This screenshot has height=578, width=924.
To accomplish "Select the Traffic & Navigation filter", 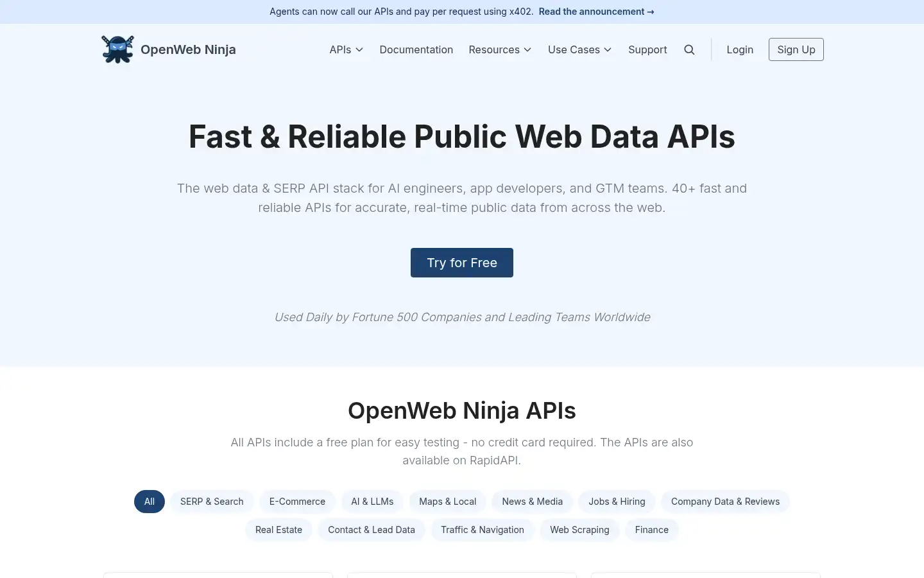I will 483,530.
